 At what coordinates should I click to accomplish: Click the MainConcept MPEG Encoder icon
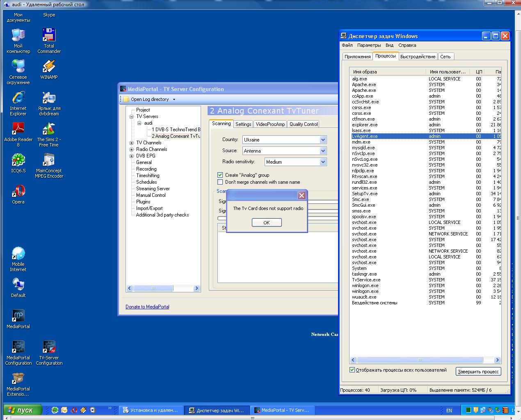pyautogui.click(x=49, y=166)
